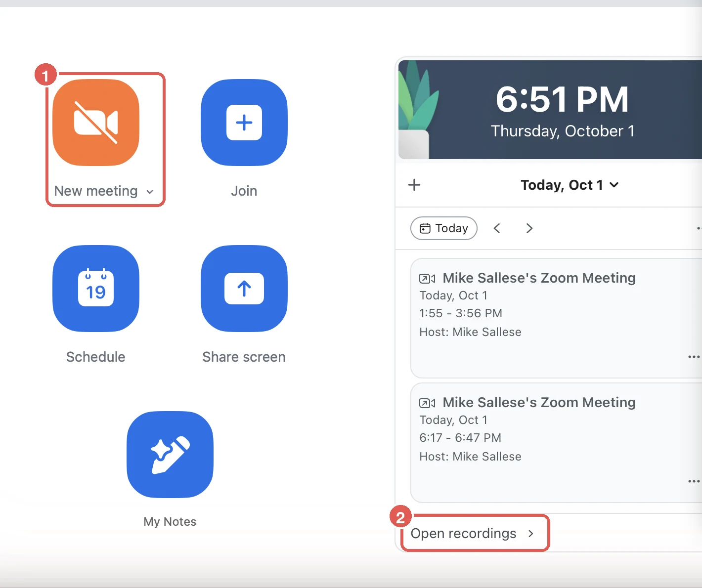
Task: Open the Join meeting icon
Action: [x=244, y=123]
